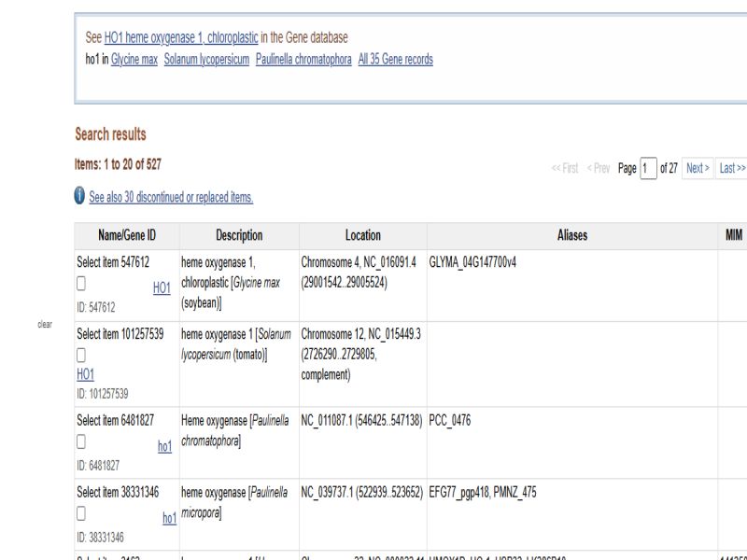This screenshot has height=560, width=747.
Task: Click the page number input field
Action: click(648, 168)
